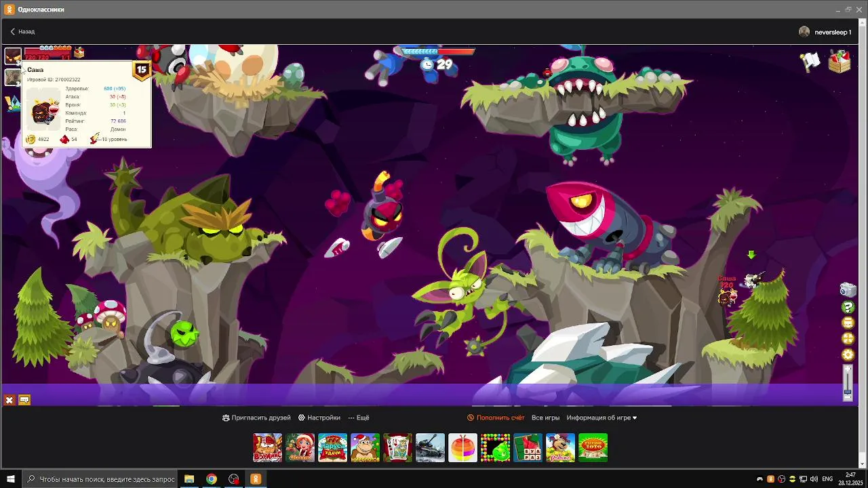The width and height of the screenshot is (868, 488).
Task: Open the green blob bubbles game thumbnail
Action: pos(495,448)
